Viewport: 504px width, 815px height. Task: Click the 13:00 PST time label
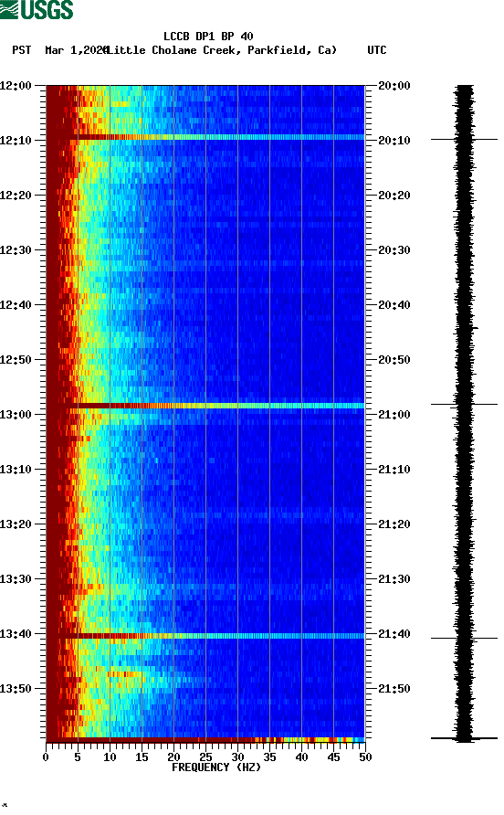(x=16, y=414)
